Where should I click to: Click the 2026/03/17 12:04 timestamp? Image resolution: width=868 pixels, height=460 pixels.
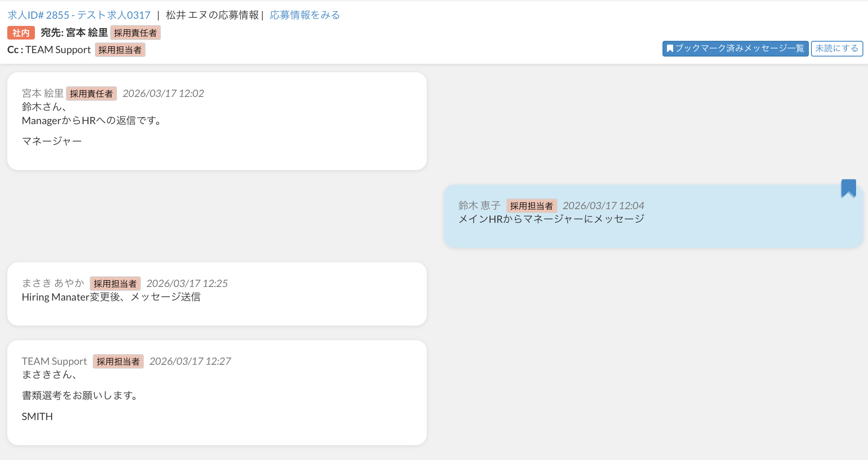coord(603,206)
